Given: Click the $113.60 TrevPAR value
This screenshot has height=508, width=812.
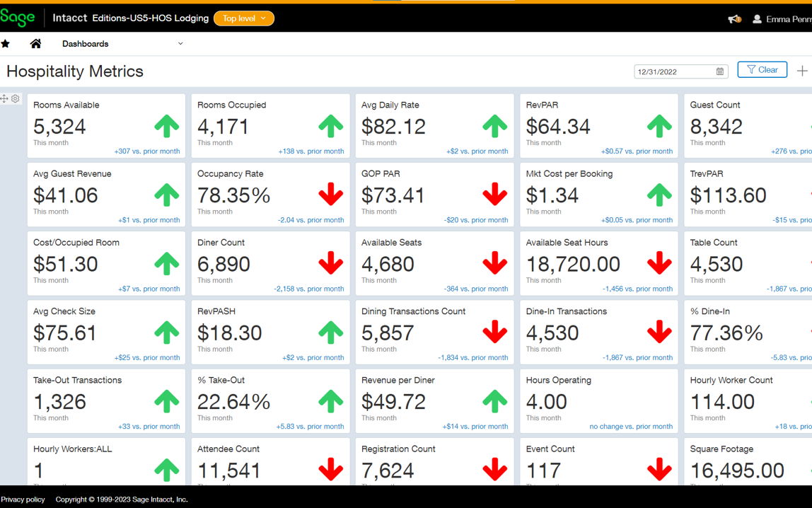Looking at the screenshot, I should click(728, 195).
